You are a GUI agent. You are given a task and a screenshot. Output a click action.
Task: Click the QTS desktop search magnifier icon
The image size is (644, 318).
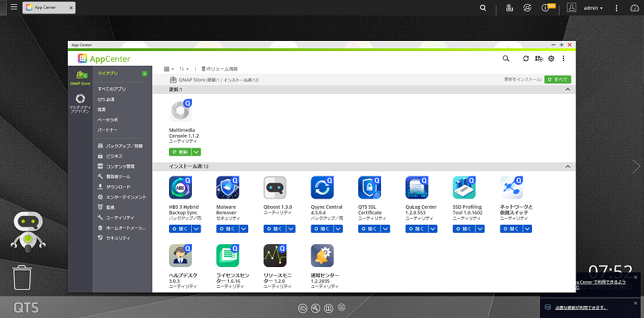coord(484,8)
